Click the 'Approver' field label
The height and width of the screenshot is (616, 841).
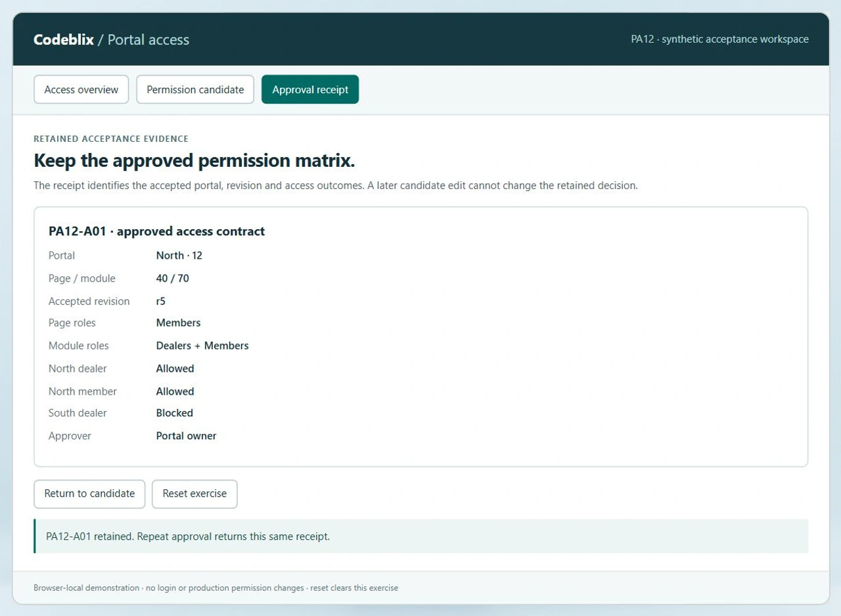tap(70, 436)
